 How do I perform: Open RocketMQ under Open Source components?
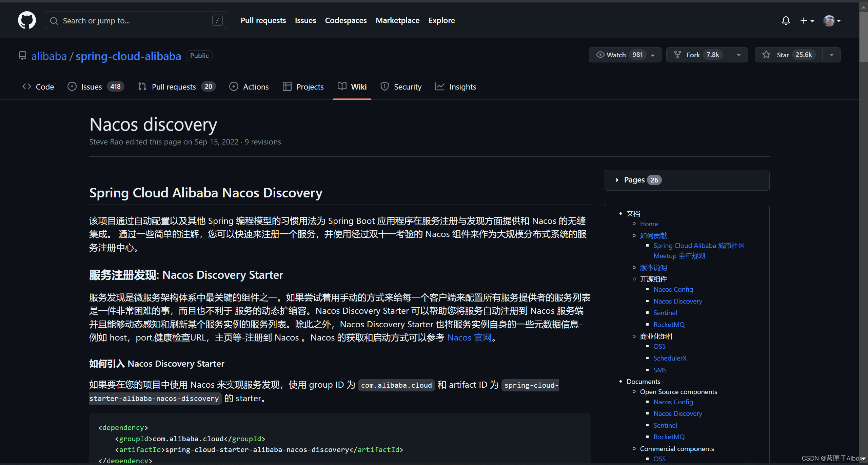tap(669, 437)
